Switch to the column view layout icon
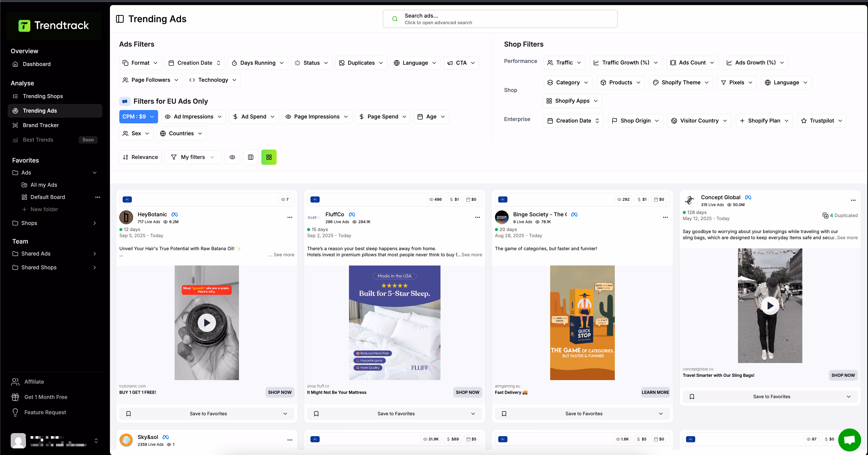This screenshot has height=455, width=868. (x=250, y=157)
